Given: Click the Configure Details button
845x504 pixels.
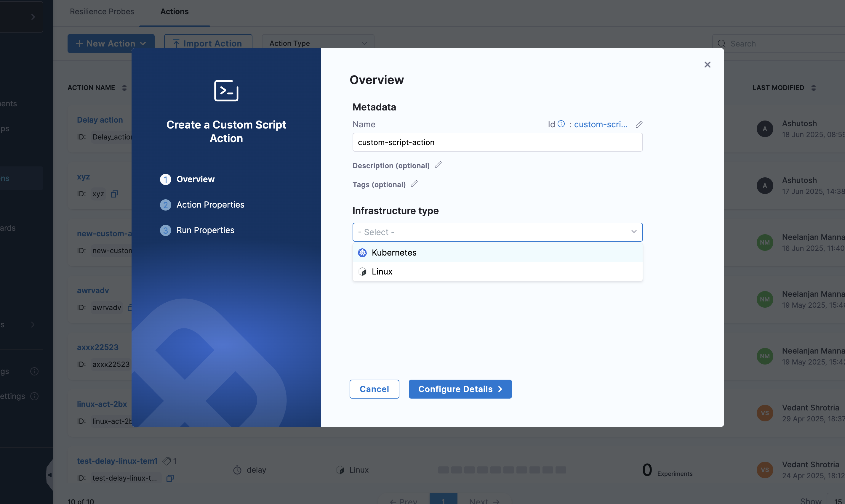Looking at the screenshot, I should tap(460, 389).
